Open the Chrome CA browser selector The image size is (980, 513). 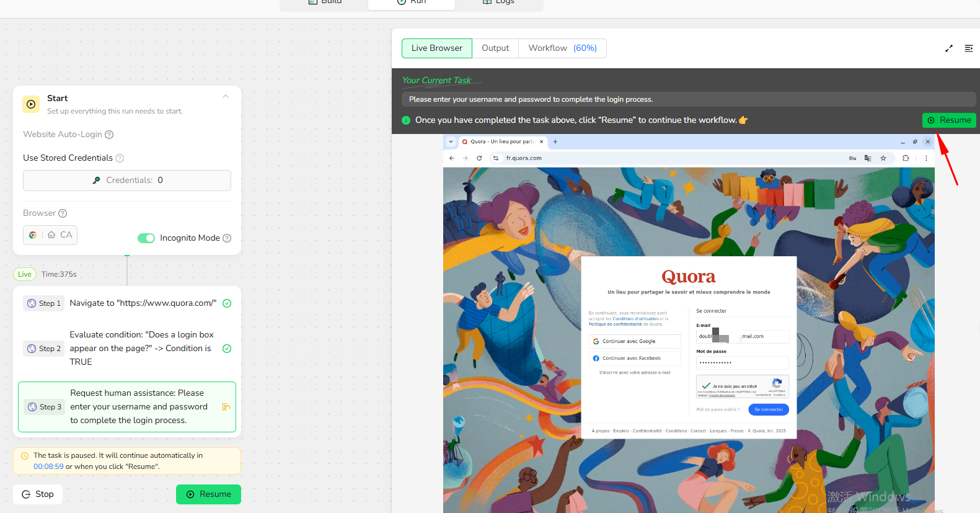click(x=50, y=235)
